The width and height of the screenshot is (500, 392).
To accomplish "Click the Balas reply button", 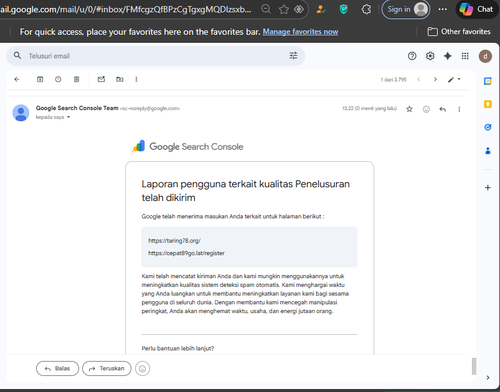I will [57, 368].
